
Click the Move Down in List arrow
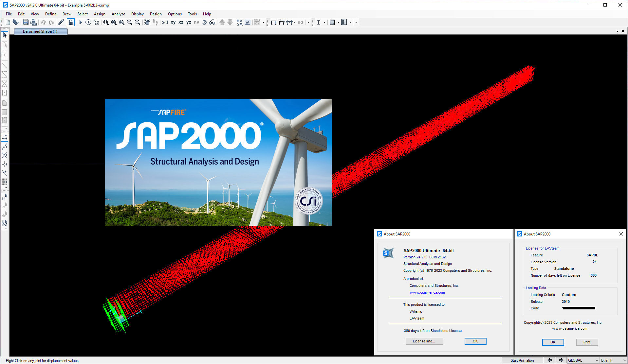(230, 22)
